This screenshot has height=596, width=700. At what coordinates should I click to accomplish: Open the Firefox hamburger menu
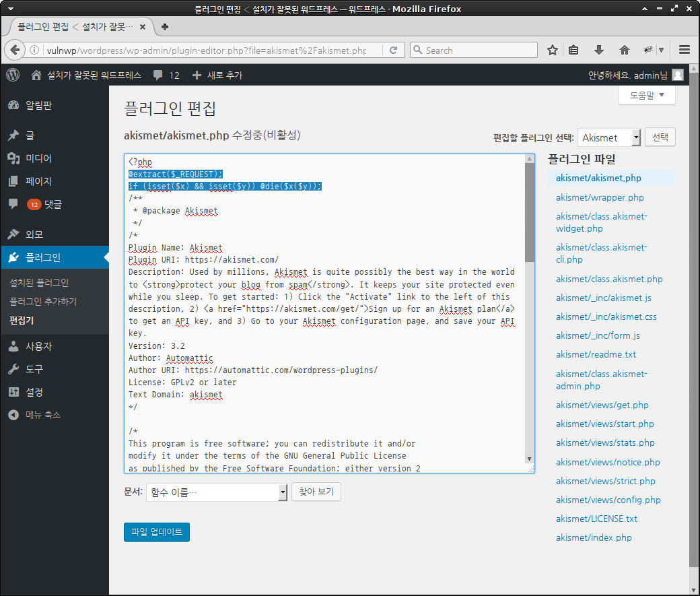pyautogui.click(x=685, y=50)
